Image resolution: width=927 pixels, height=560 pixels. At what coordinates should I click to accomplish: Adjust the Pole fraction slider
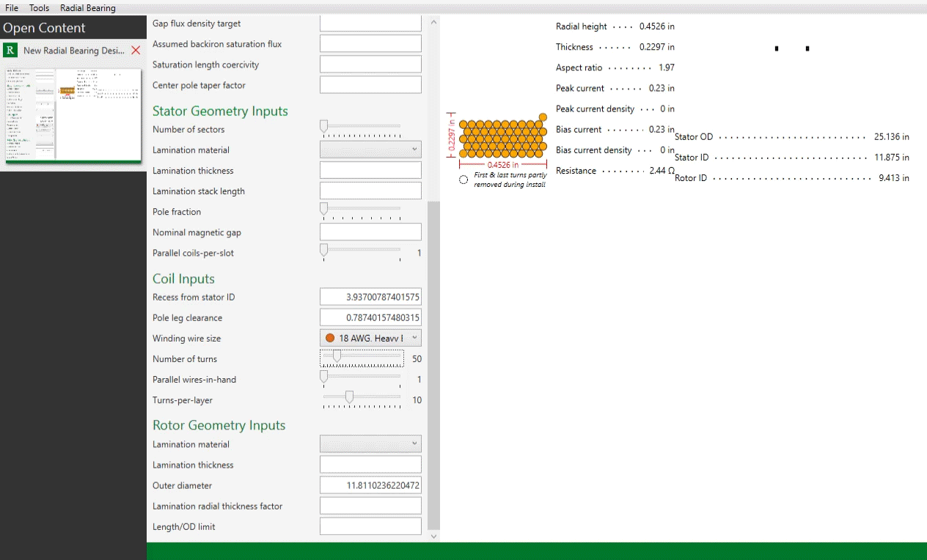click(362, 211)
